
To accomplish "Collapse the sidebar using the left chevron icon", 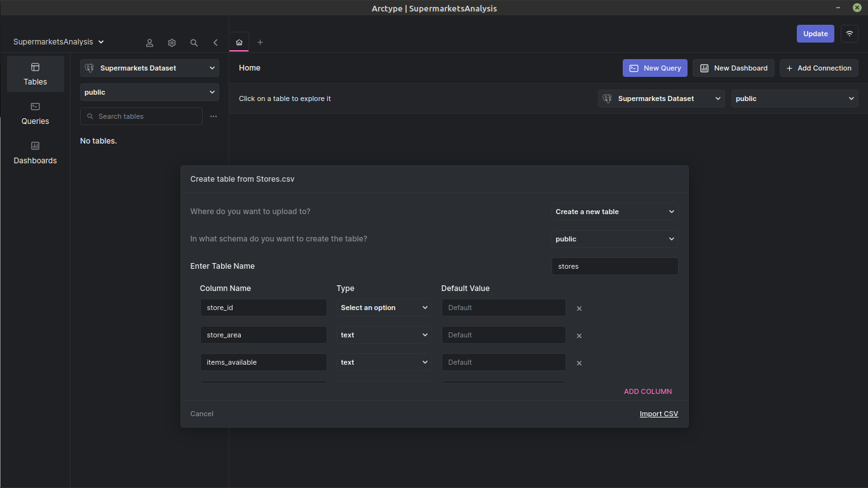I will (x=215, y=43).
